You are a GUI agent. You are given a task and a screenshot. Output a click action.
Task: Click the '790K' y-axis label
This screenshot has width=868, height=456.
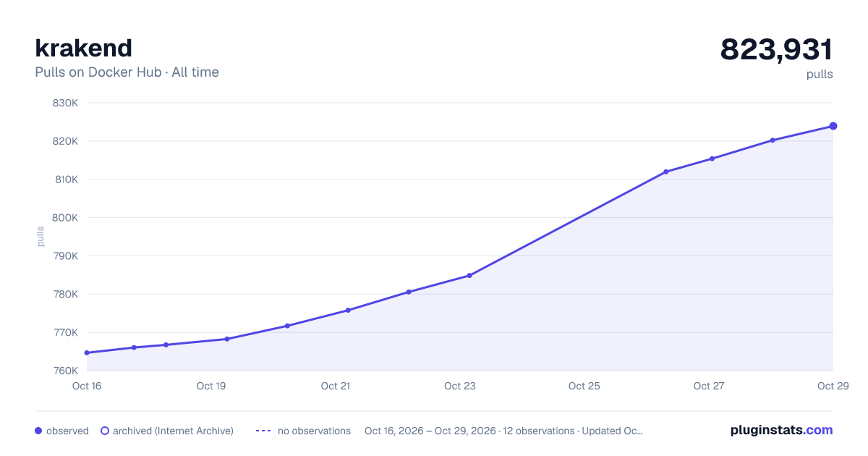coord(65,256)
